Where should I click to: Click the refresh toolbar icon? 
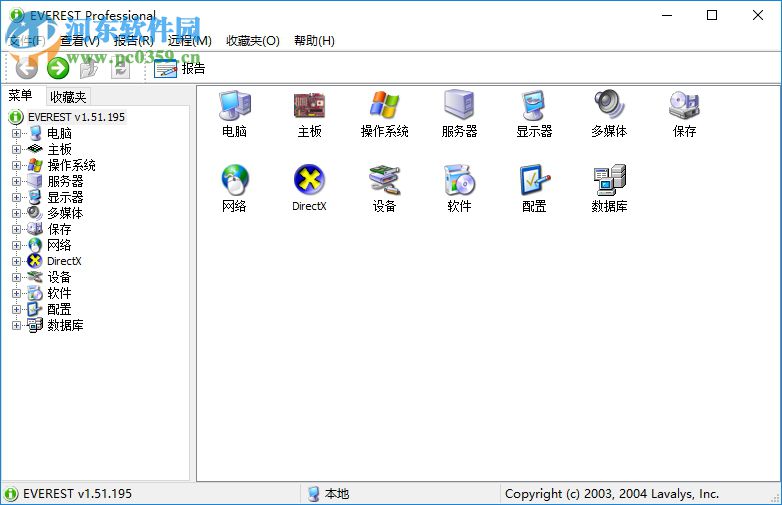tap(120, 68)
